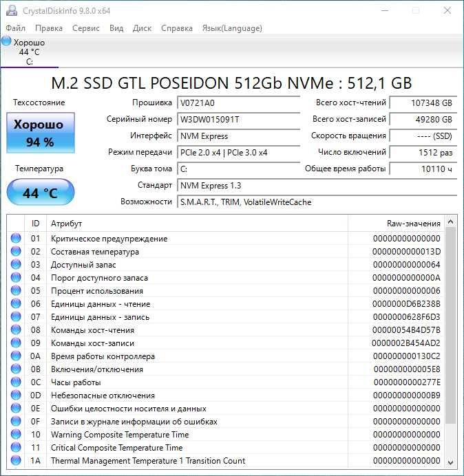Open the Правка menu
Screen dimensions: 464x476
tap(49, 28)
